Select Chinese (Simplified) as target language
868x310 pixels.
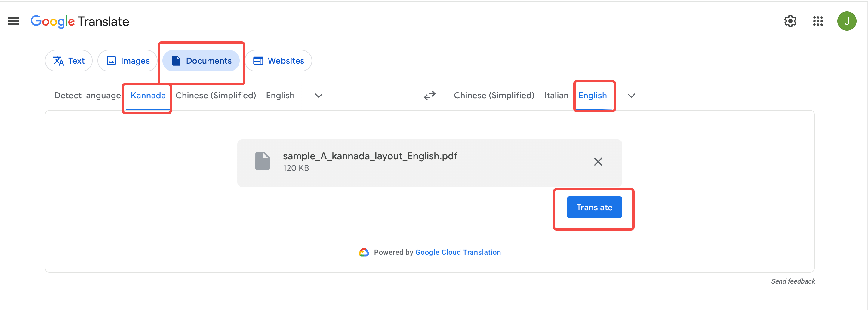[494, 96]
